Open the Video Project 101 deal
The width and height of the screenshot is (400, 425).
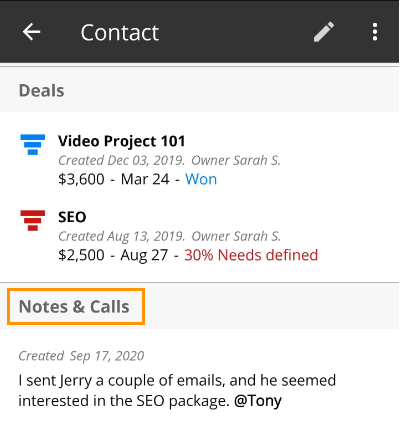pyautogui.click(x=121, y=141)
